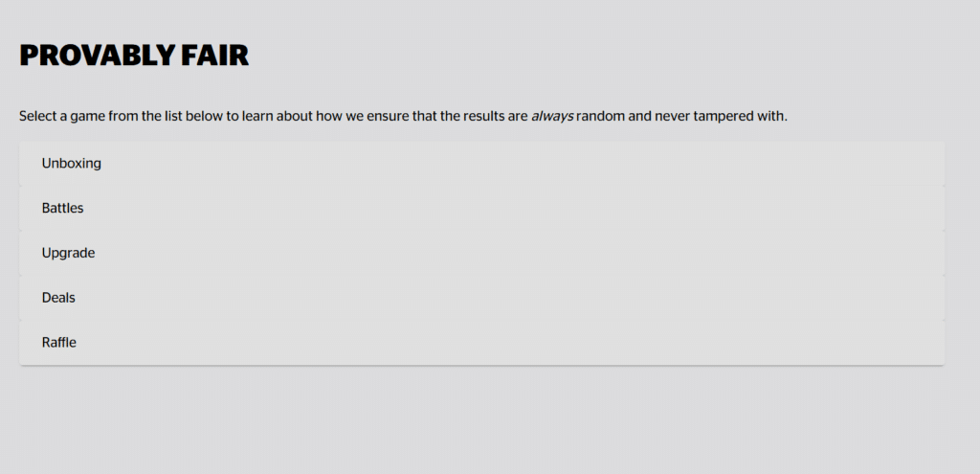Expand the Upgrade accordion row
The height and width of the screenshot is (474, 980).
click(x=482, y=253)
